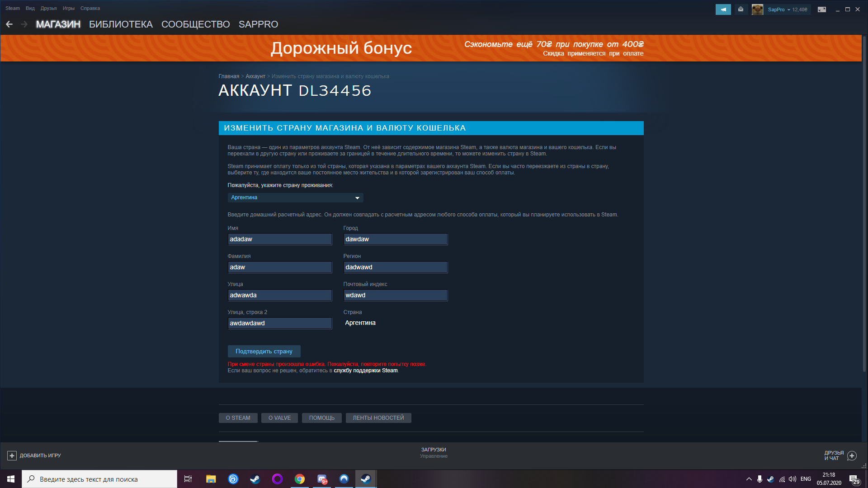Click the Главная breadcrumb link
The width and height of the screenshot is (868, 488).
pos(229,76)
